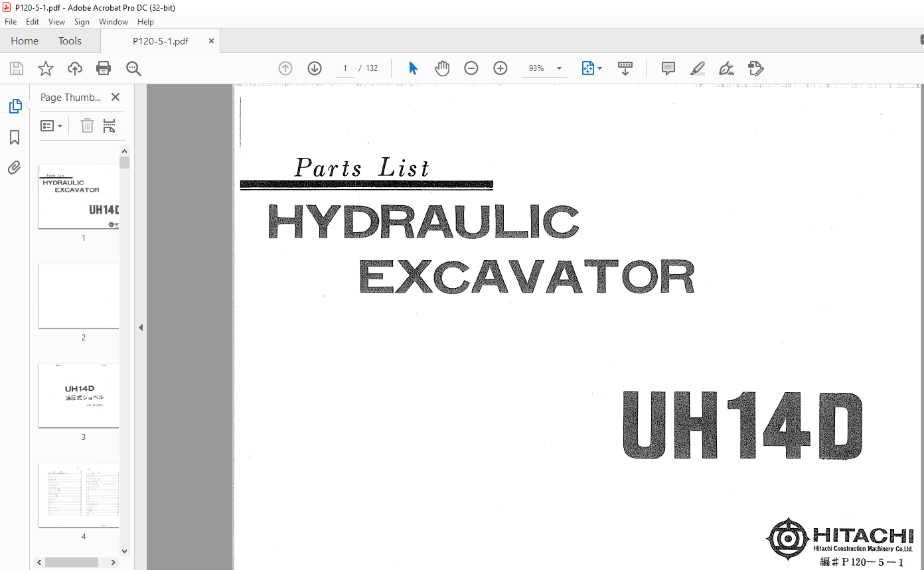The image size is (924, 570).
Task: Zoom out with the minus button
Action: 471,68
